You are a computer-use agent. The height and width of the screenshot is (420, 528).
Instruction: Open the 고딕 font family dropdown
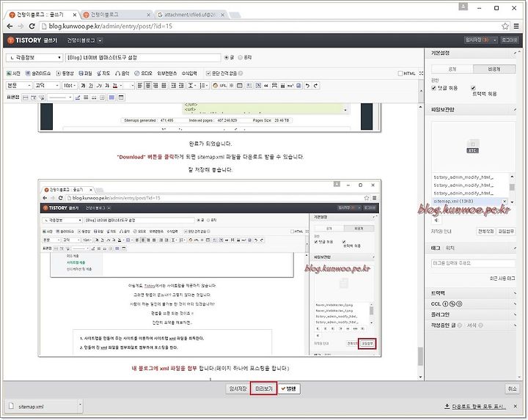pos(47,86)
